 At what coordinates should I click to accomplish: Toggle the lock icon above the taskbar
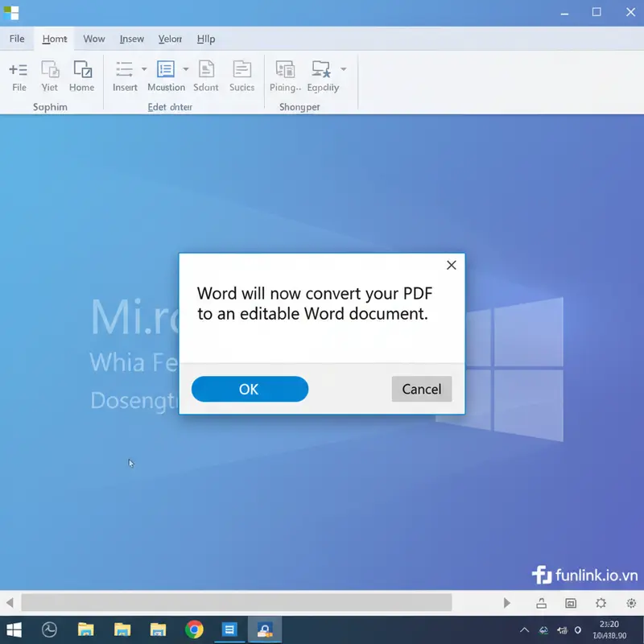click(541, 603)
